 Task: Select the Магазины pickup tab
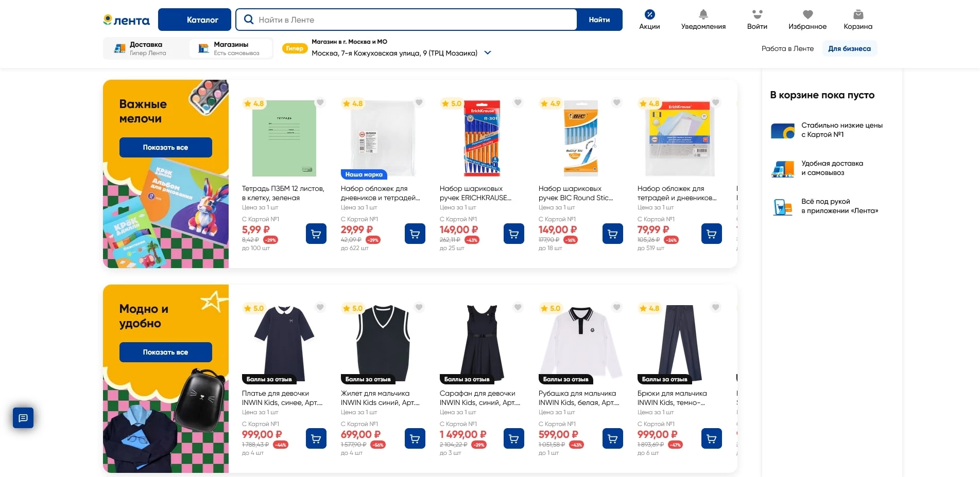coord(231,48)
